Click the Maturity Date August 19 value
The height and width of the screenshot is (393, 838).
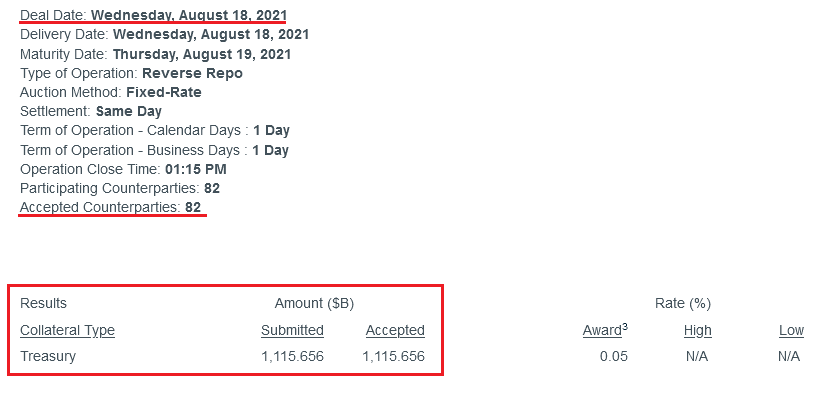click(x=202, y=55)
